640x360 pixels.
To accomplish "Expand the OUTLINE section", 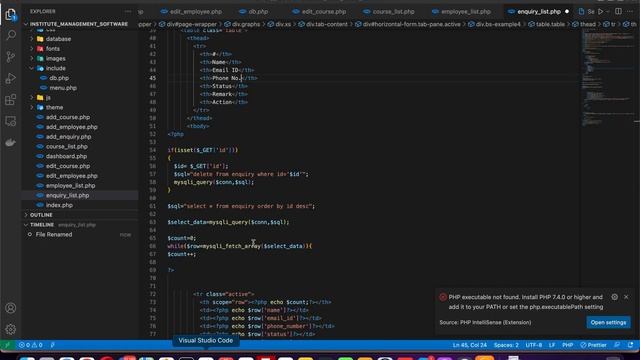I will (41, 215).
